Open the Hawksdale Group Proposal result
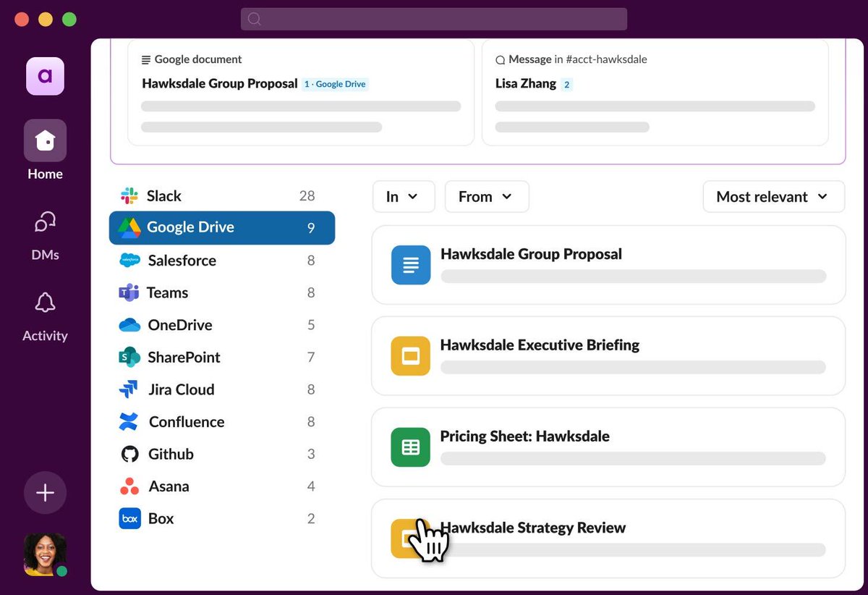Viewport: 868px width, 595px height. 608,265
